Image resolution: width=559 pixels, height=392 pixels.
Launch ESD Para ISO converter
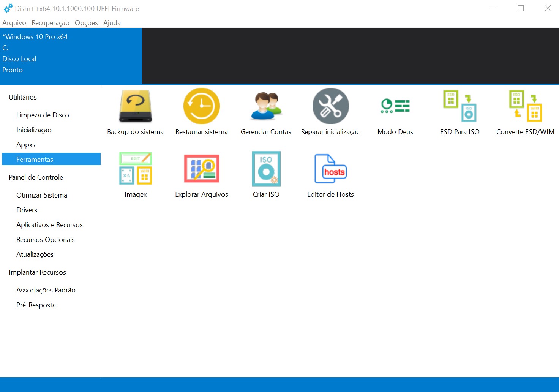pos(460,106)
